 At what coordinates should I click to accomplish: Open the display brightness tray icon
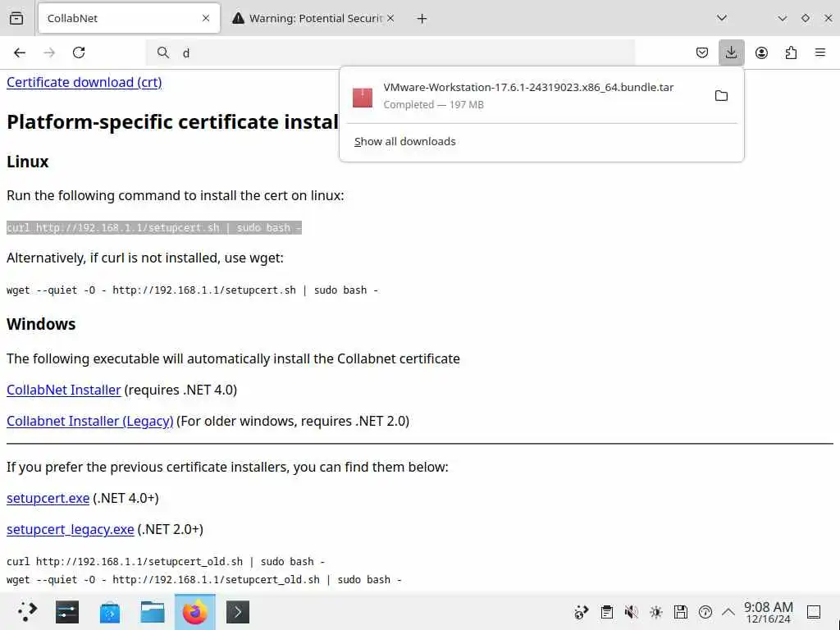(655, 612)
